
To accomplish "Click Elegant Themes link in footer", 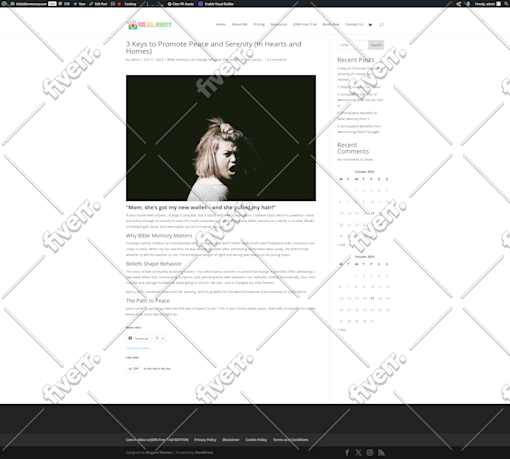I will click(159, 453).
